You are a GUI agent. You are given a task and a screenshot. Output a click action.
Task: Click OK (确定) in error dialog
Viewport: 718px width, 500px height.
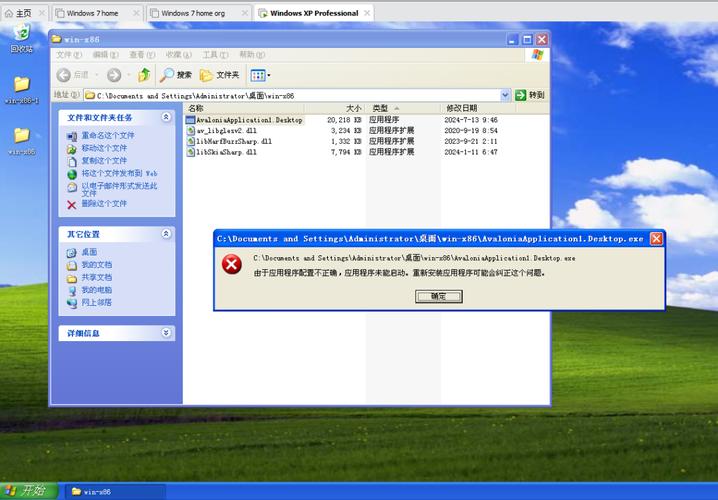pyautogui.click(x=439, y=296)
